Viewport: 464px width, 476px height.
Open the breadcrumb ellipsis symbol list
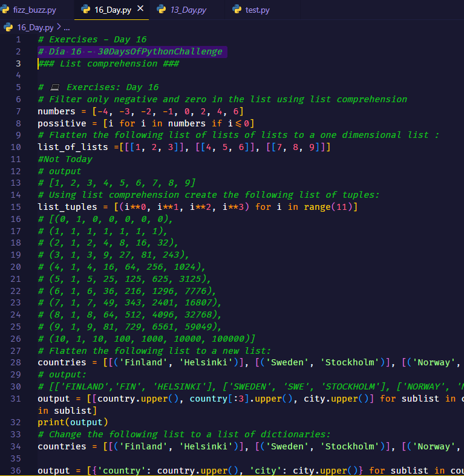click(x=67, y=28)
